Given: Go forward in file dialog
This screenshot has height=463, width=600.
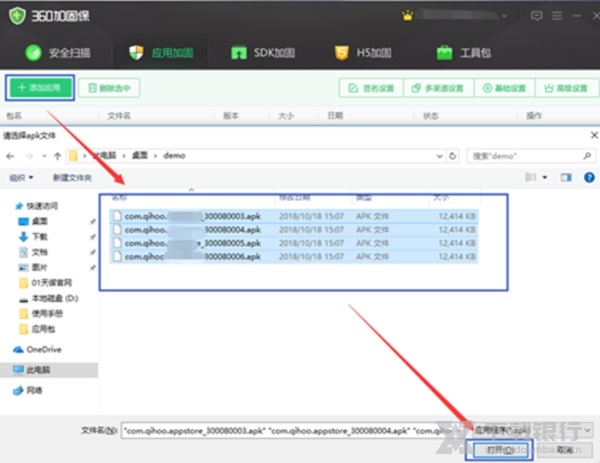Looking at the screenshot, I should (29, 156).
